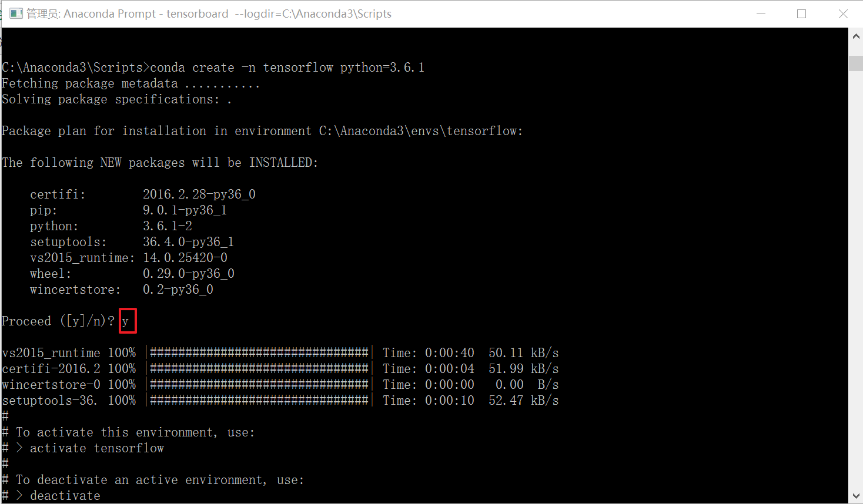Image resolution: width=863 pixels, height=504 pixels.
Task: Click the '51.99 kB/s' speed value
Action: (524, 369)
